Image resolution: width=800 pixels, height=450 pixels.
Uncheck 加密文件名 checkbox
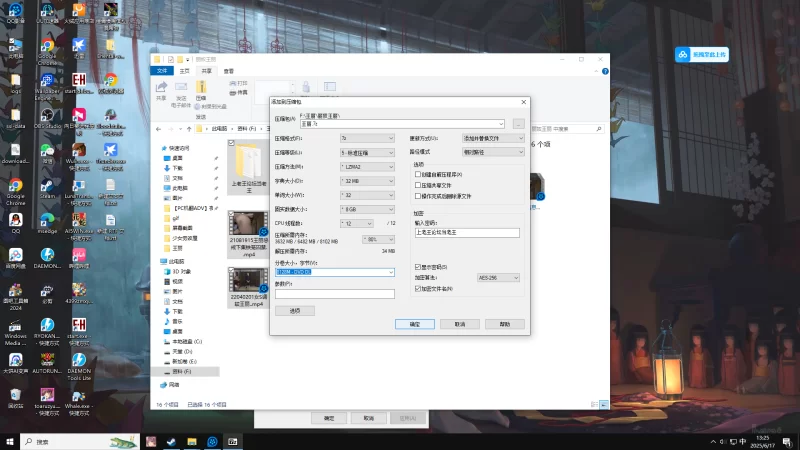418,289
